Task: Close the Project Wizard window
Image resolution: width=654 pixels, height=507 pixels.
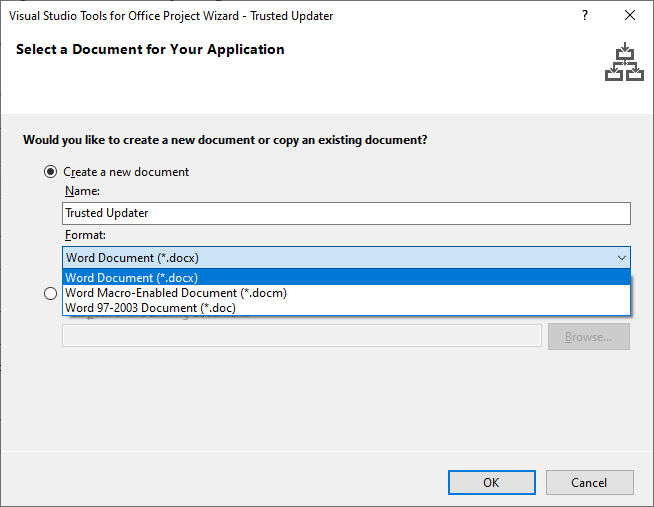Action: pyautogui.click(x=630, y=15)
